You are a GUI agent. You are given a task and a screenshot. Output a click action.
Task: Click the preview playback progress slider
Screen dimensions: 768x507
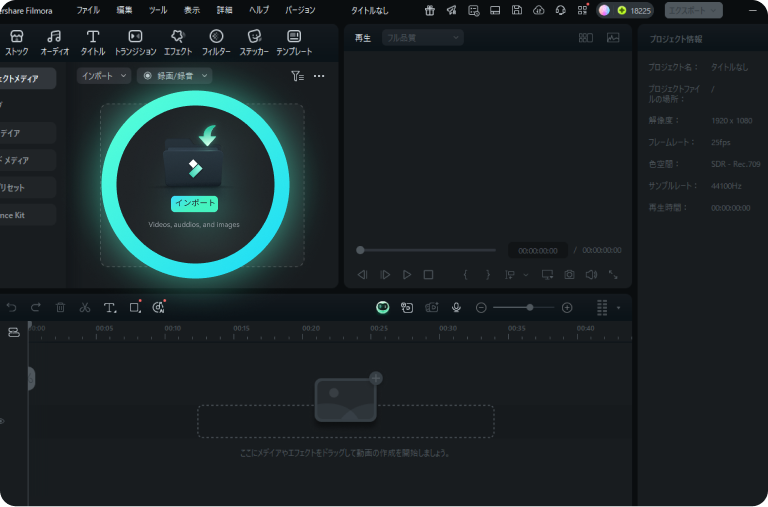click(x=428, y=250)
